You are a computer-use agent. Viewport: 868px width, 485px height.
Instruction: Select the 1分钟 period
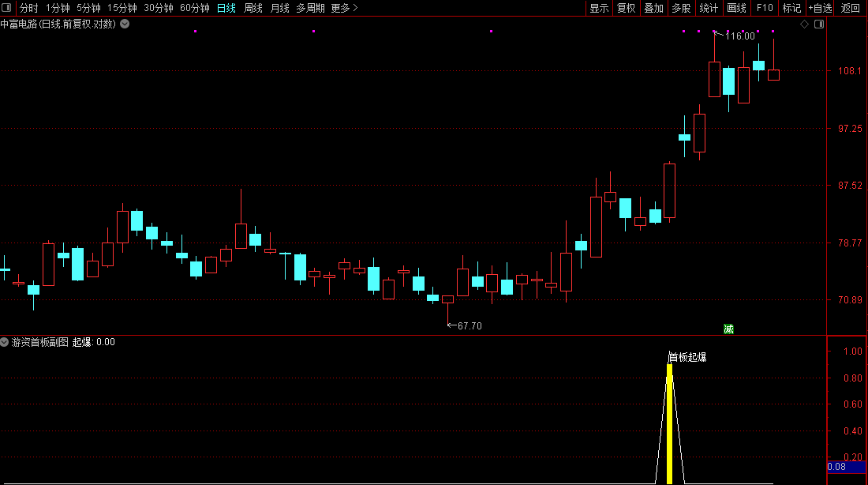coord(58,9)
